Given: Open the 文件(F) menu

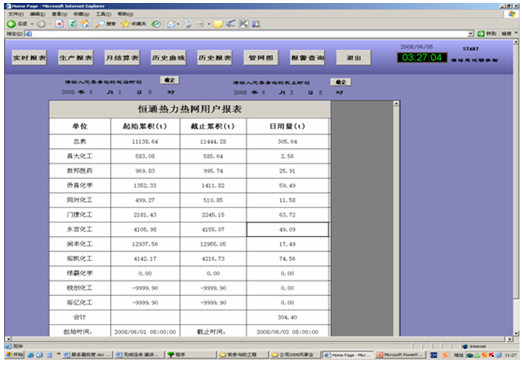Looking at the screenshot, I should [16, 14].
